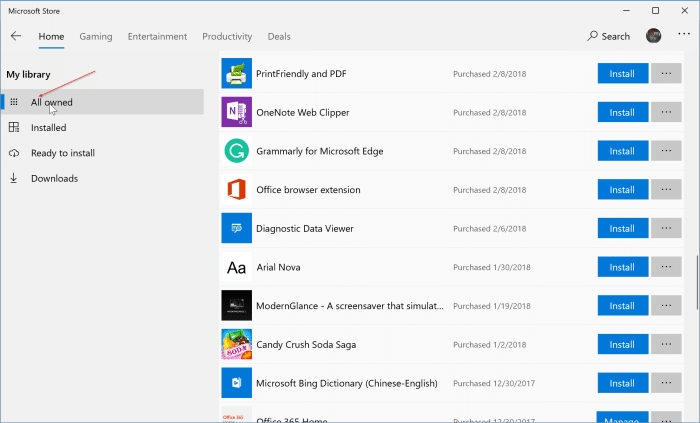Click the OneNote Web Clipper title
700x423 pixels.
303,112
